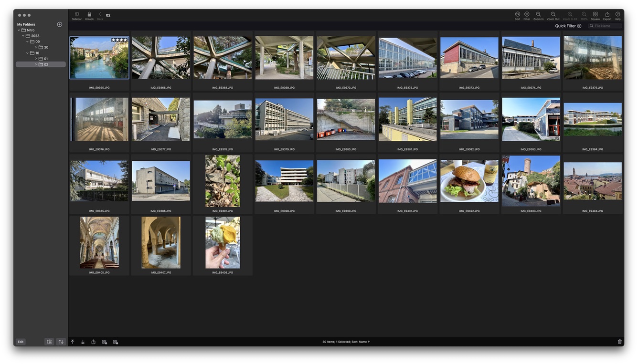
Task: Toggle the Unlock padlock button
Action: click(x=89, y=15)
